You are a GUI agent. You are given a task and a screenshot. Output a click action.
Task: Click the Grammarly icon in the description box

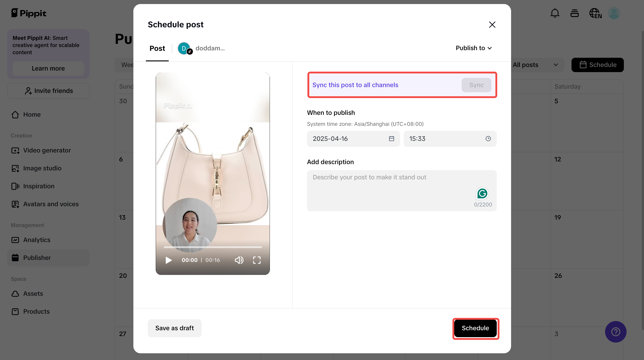(482, 193)
